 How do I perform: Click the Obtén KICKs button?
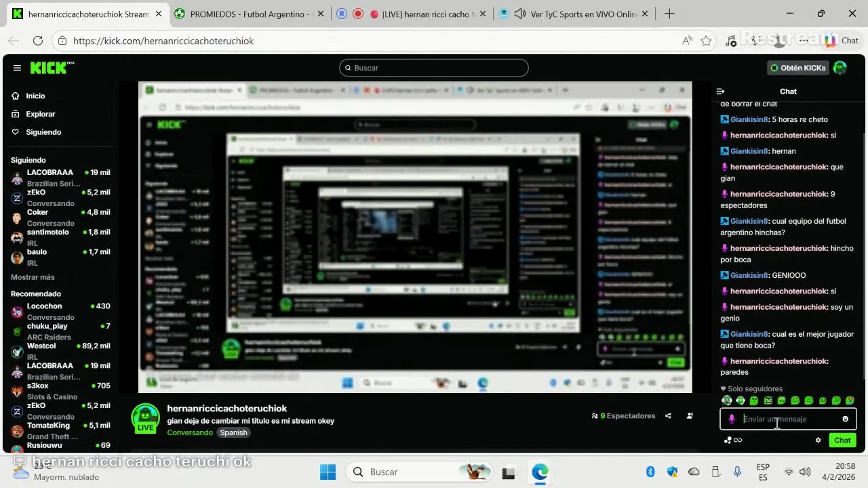(798, 68)
